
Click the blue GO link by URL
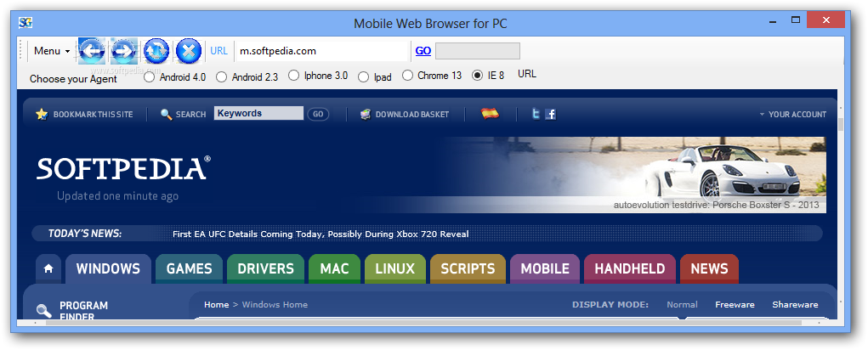click(x=423, y=51)
